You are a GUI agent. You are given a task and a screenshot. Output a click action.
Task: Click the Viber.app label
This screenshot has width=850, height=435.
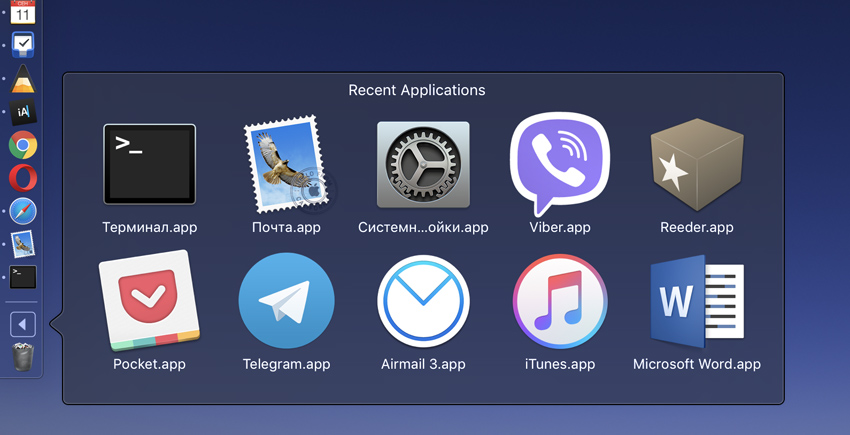click(x=560, y=227)
